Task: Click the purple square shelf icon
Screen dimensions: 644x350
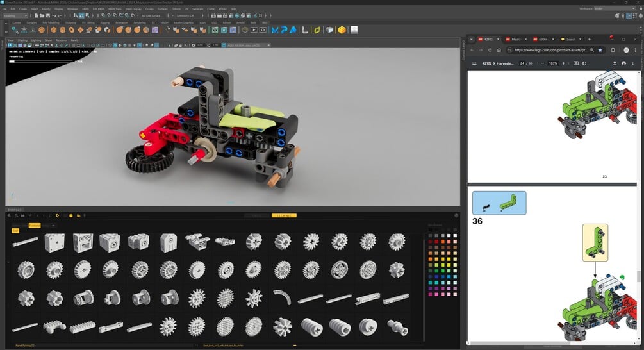Action: click(x=155, y=30)
